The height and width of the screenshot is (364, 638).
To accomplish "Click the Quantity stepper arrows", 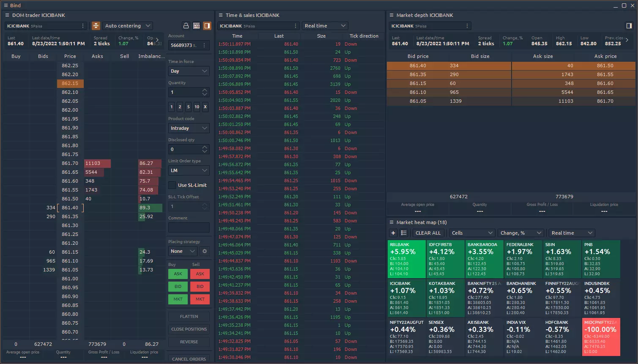I will (x=205, y=92).
